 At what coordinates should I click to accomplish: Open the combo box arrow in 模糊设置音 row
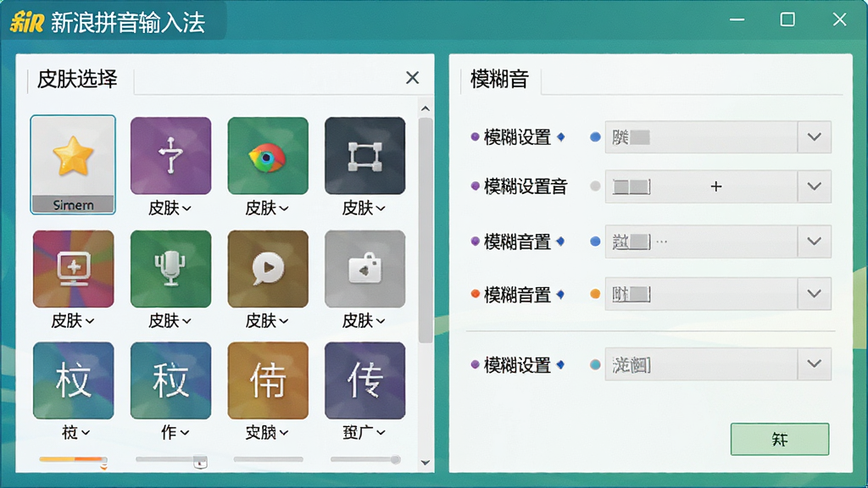coord(814,186)
